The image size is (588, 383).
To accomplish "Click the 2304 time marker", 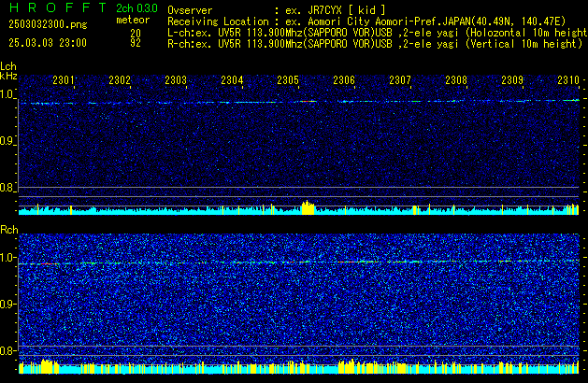I will tap(232, 79).
